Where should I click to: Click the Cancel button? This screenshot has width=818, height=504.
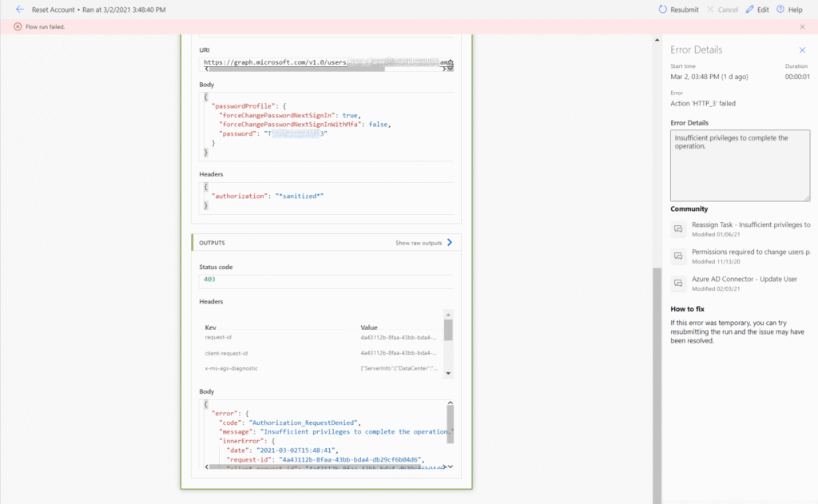coord(722,10)
